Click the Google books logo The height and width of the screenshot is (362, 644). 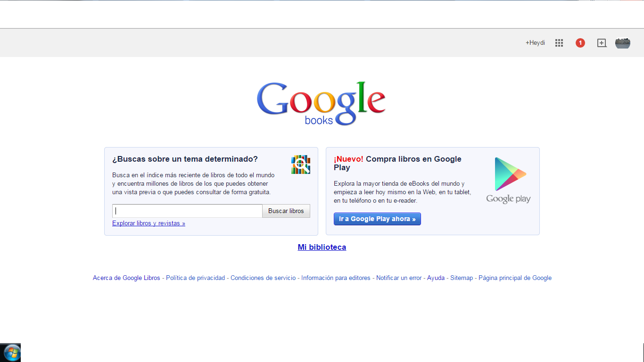pyautogui.click(x=321, y=103)
